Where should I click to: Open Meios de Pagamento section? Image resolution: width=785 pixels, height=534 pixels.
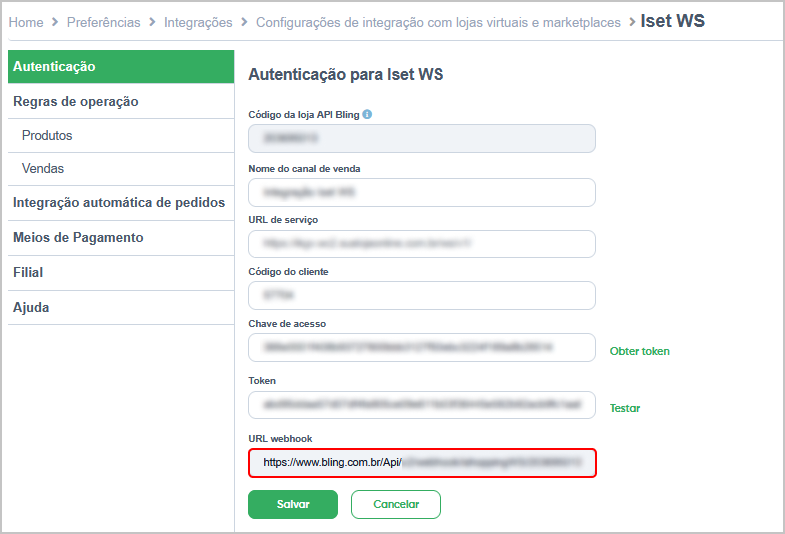(121, 238)
